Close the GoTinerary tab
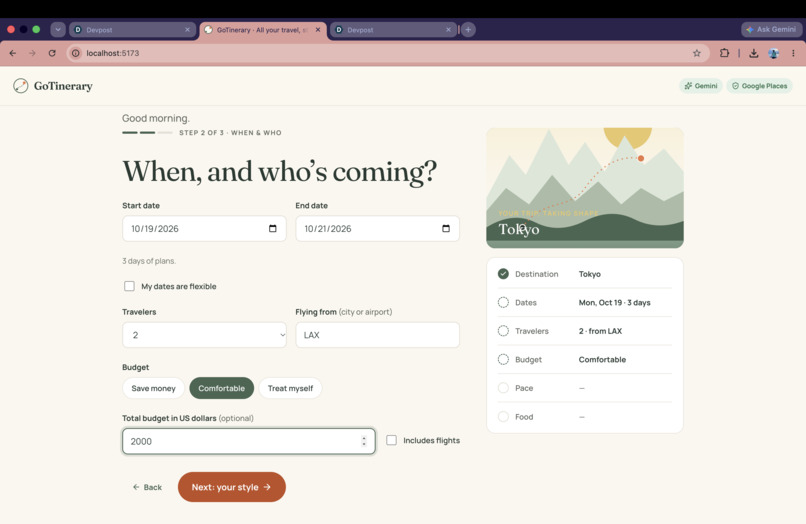Screen dimensions: 806x524 click(318, 30)
